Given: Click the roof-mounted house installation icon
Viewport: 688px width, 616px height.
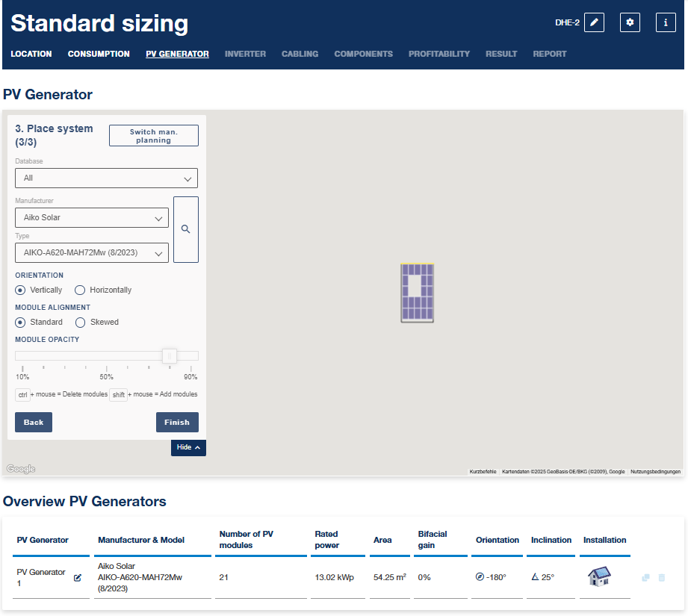Looking at the screenshot, I should [x=598, y=576].
